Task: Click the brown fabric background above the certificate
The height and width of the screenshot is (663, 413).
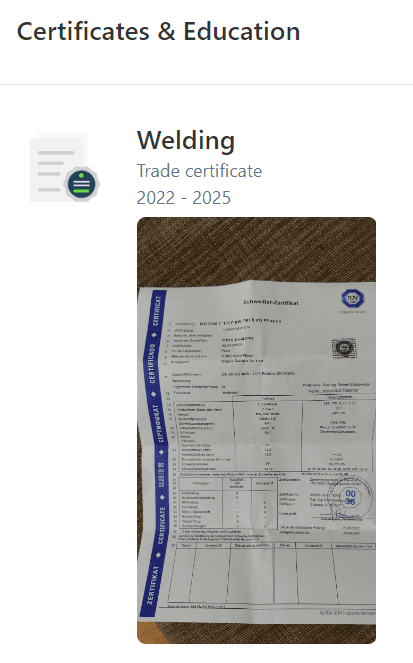Action: click(256, 249)
